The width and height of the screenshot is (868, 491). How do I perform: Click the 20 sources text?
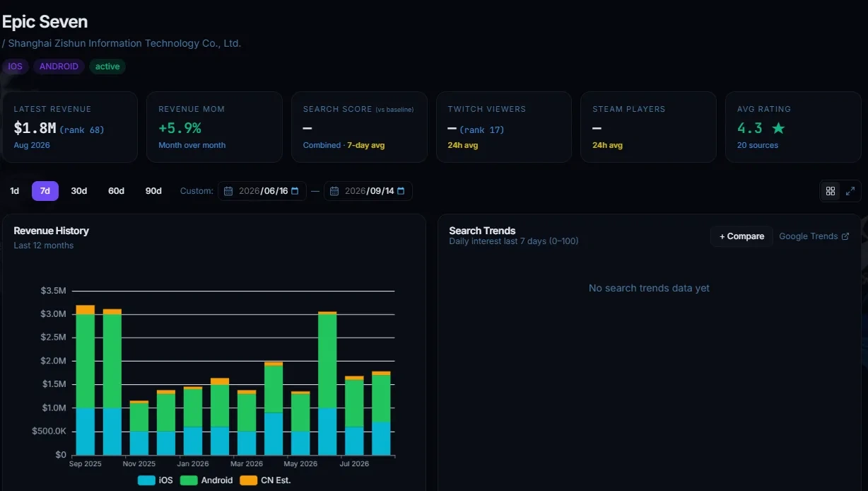[x=758, y=145]
